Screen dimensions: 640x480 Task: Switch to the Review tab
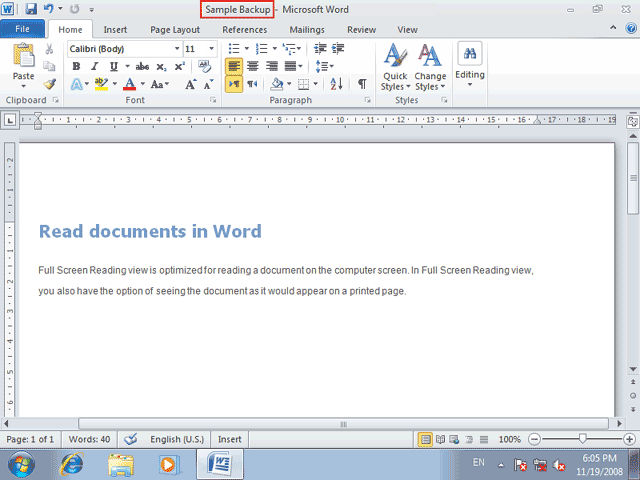(361, 30)
